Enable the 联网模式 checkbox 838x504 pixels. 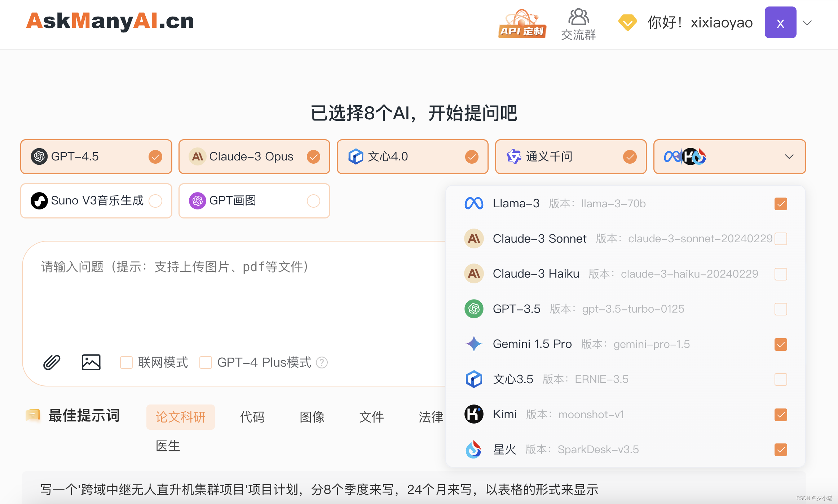[x=126, y=362]
